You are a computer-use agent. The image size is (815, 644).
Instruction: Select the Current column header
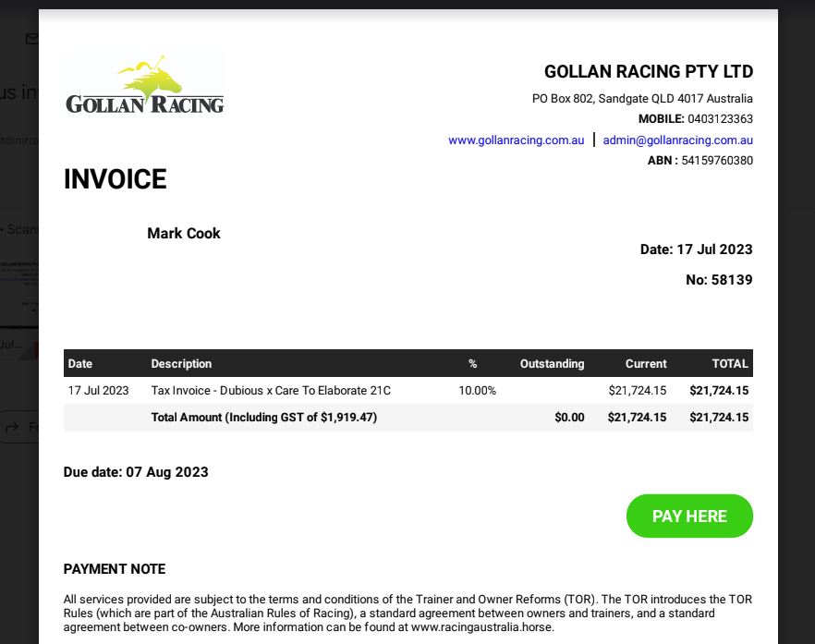646,363
